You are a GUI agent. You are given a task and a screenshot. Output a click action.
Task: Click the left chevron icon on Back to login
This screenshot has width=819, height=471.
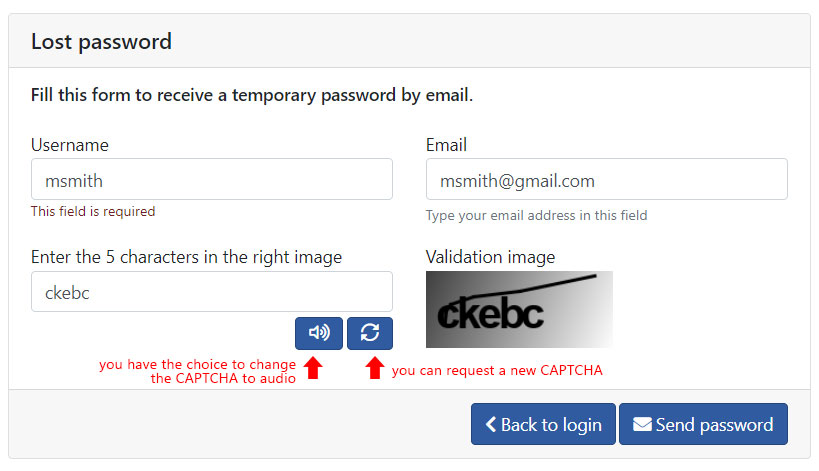pyautogui.click(x=490, y=424)
